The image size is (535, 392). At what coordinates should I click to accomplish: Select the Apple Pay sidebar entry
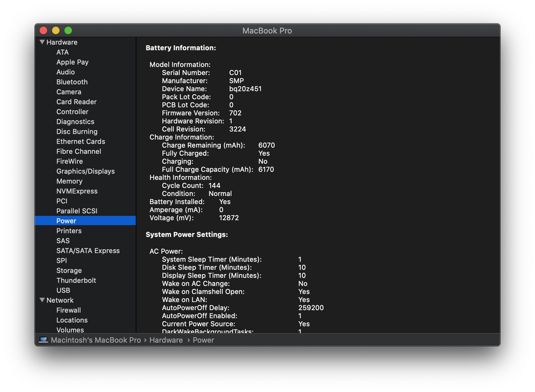[72, 62]
